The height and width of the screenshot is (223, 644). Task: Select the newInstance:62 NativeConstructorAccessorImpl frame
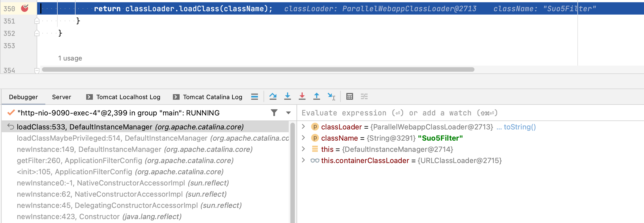pyautogui.click(x=145, y=194)
